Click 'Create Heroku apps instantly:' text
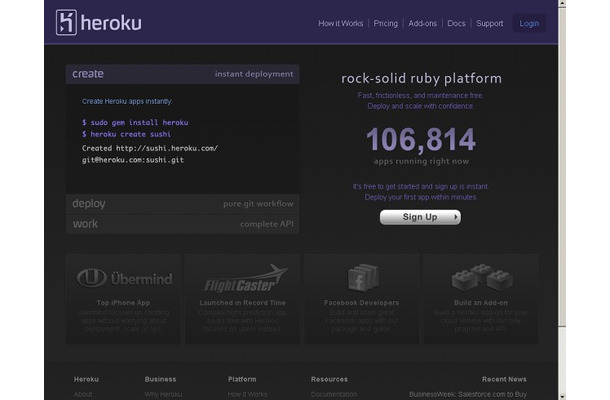Screen dimensions: 610x400 (x=127, y=102)
